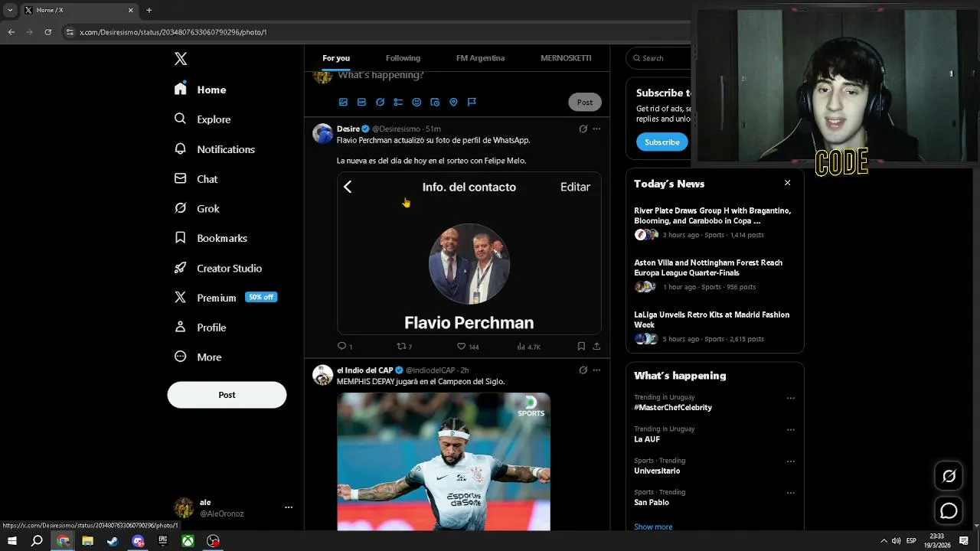980x551 pixels.
Task: Open Epic Games Launcher from the taskbar
Action: coord(162,541)
